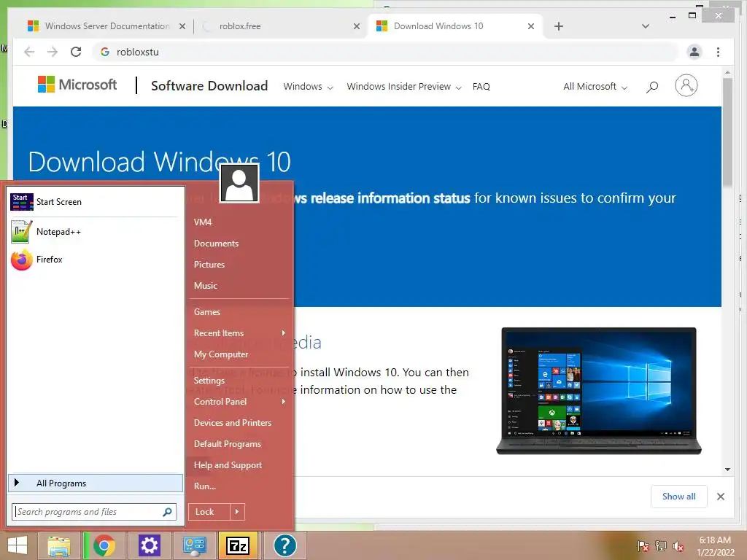The width and height of the screenshot is (747, 560).
Task: Open the gear Settings app on taskbar
Action: point(149,545)
